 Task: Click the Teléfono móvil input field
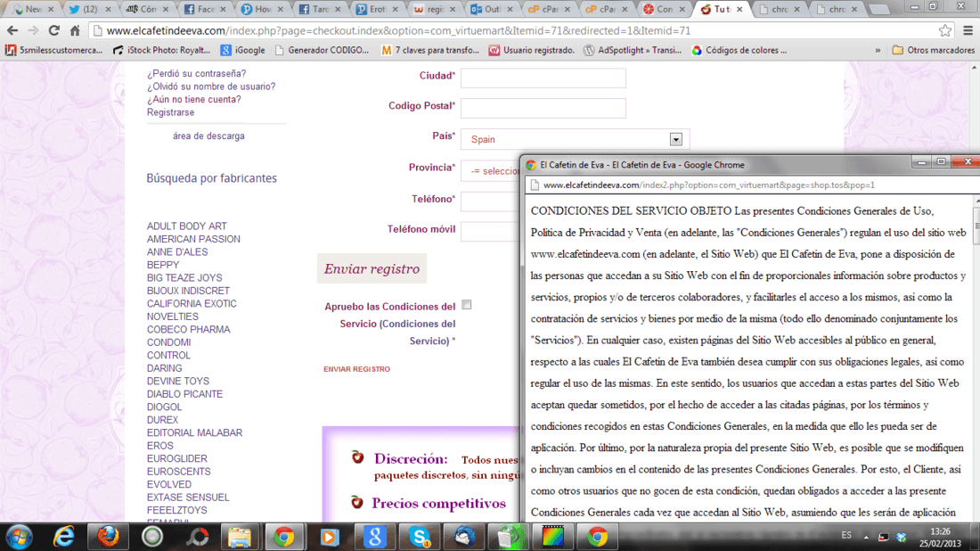(x=491, y=232)
